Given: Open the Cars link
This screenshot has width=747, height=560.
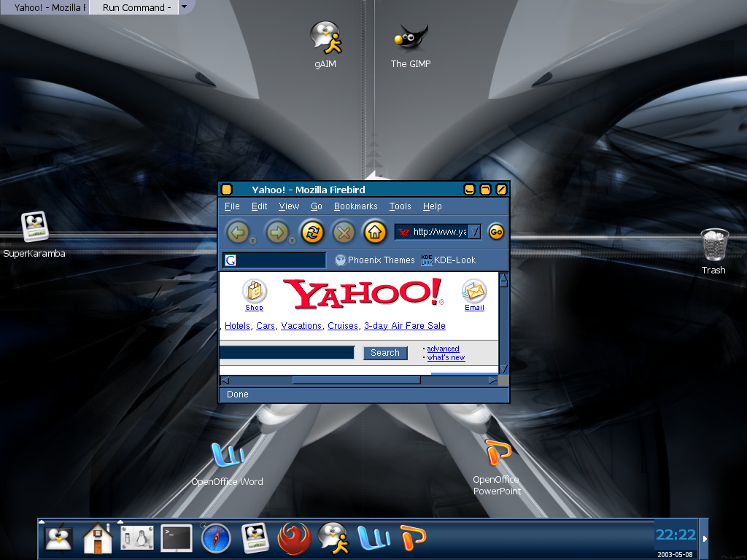Looking at the screenshot, I should pyautogui.click(x=266, y=326).
